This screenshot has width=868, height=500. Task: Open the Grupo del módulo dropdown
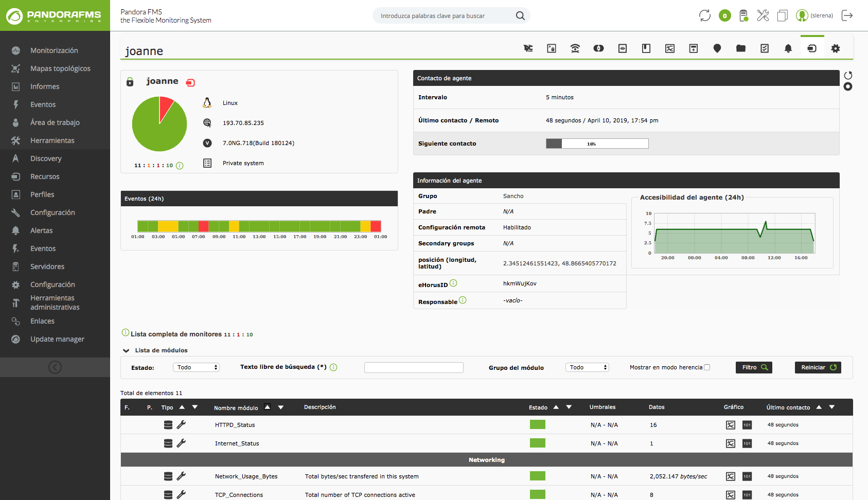tap(587, 367)
